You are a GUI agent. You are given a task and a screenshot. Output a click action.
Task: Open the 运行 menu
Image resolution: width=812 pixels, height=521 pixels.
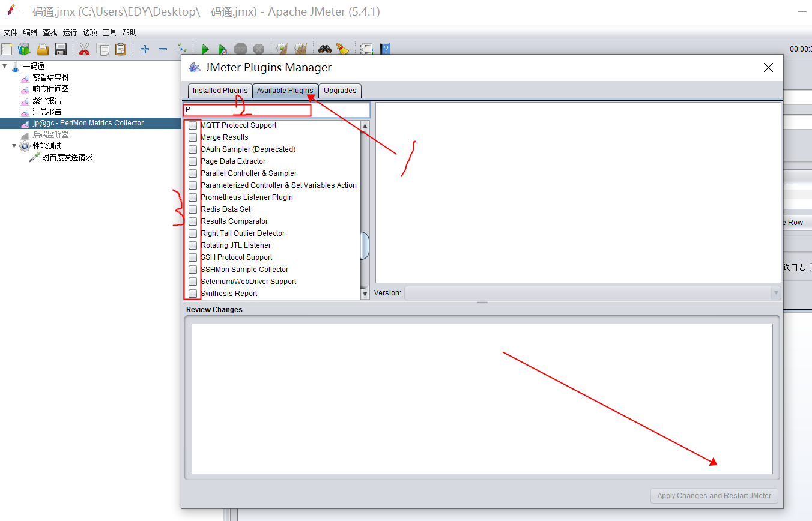70,32
